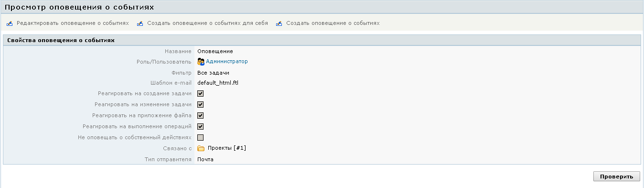Click the icon before Создать оповещение для себя
Screen dimensions: 644x188
[140, 23]
